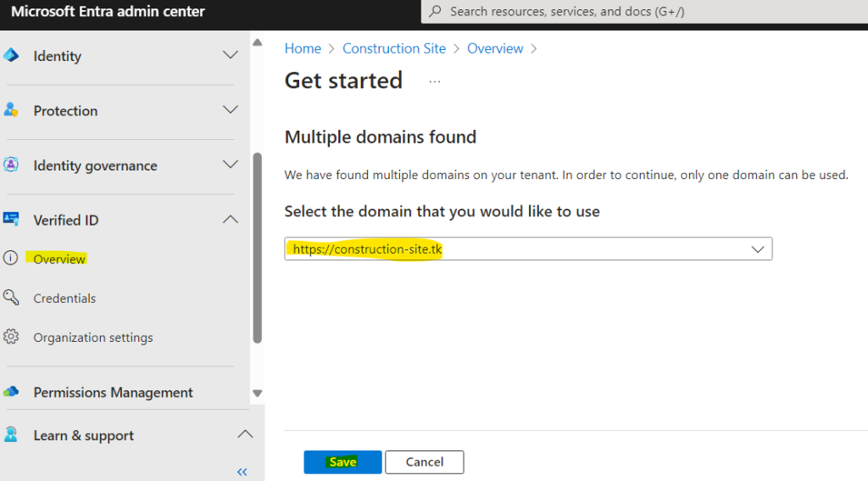Go to Construction Site breadcrumb link
Viewport: 868px width, 481px height.
click(394, 48)
